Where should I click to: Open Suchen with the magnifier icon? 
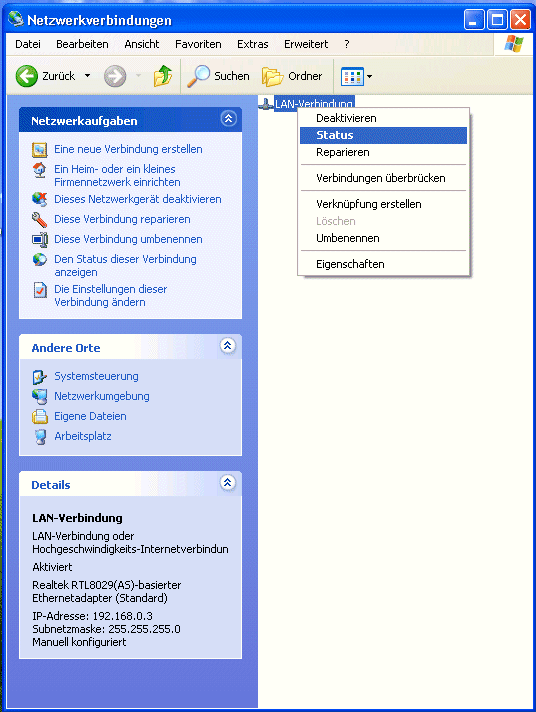199,76
